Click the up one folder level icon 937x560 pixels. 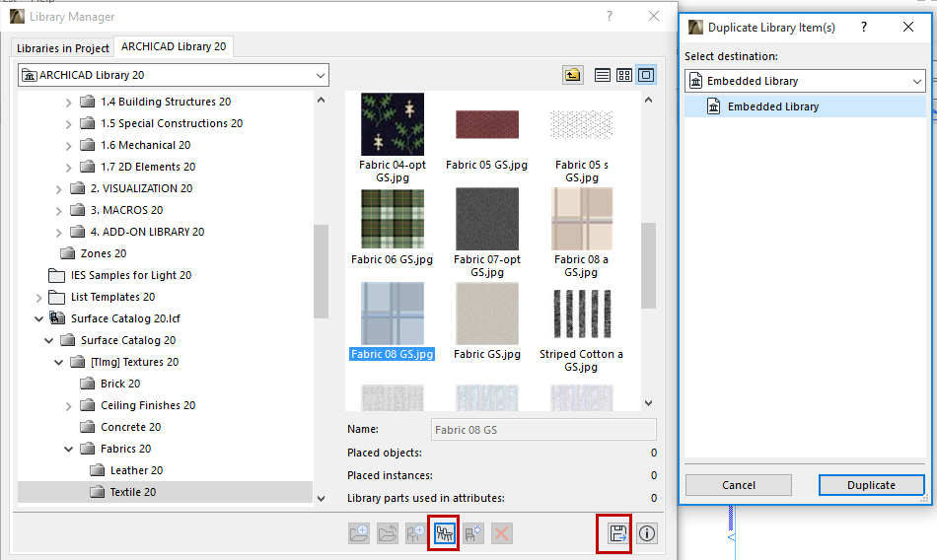click(573, 75)
